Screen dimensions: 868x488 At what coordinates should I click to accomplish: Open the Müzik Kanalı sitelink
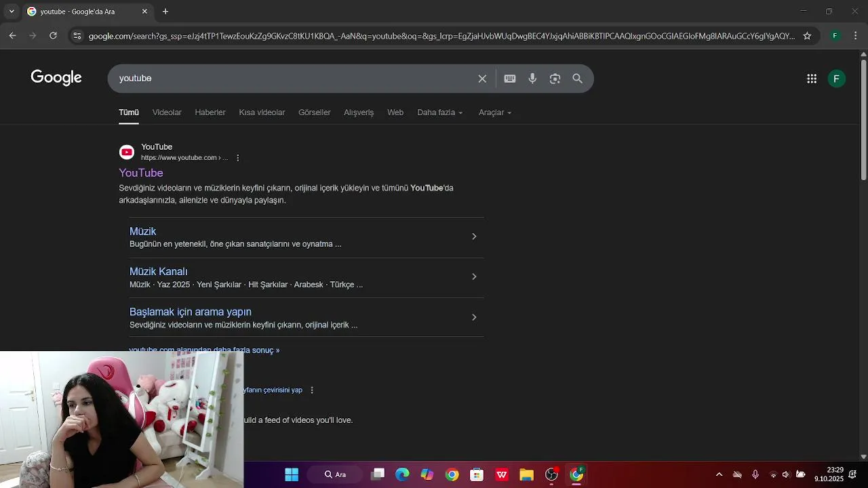point(158,271)
